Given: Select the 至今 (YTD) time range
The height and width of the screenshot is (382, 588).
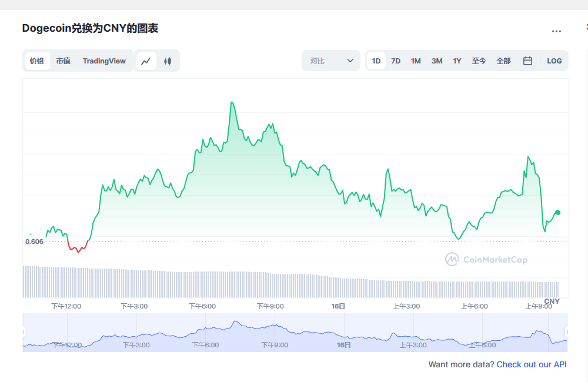Looking at the screenshot, I should click(x=479, y=61).
